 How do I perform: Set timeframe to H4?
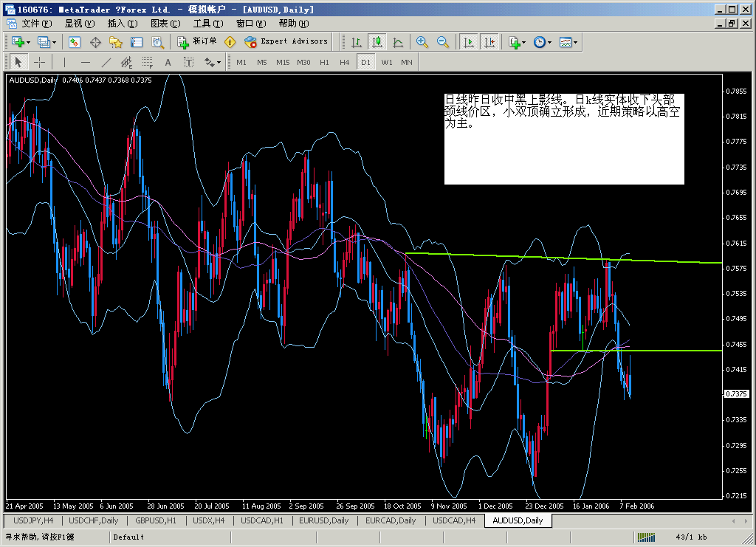[344, 62]
